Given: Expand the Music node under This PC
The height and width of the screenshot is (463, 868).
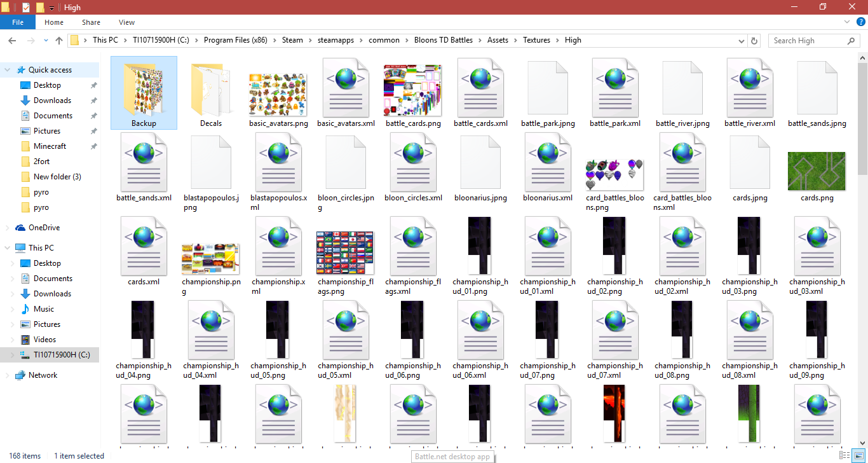Looking at the screenshot, I should [x=14, y=309].
